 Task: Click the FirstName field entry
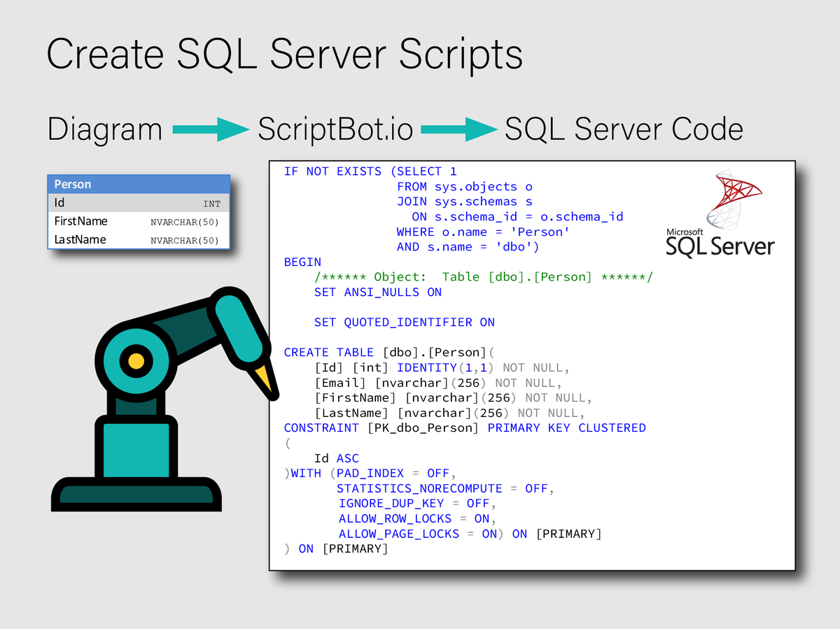(x=138, y=221)
